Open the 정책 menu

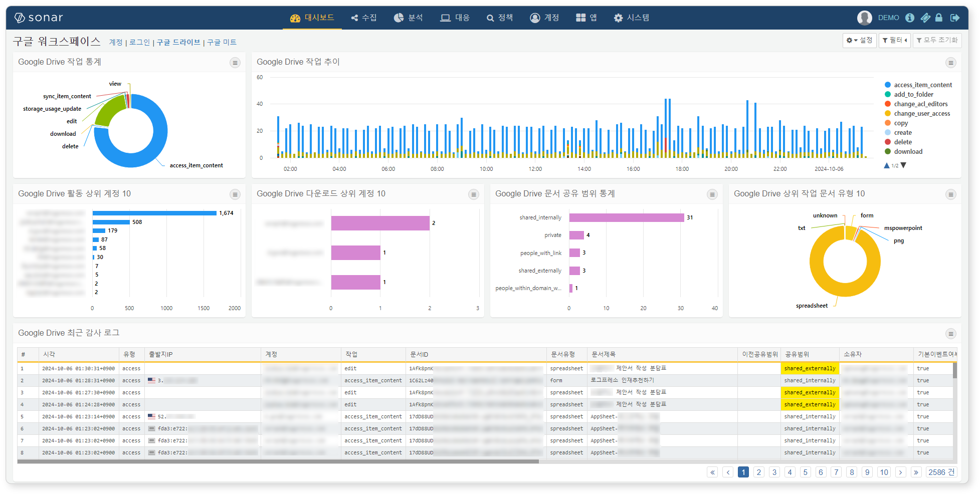[500, 18]
